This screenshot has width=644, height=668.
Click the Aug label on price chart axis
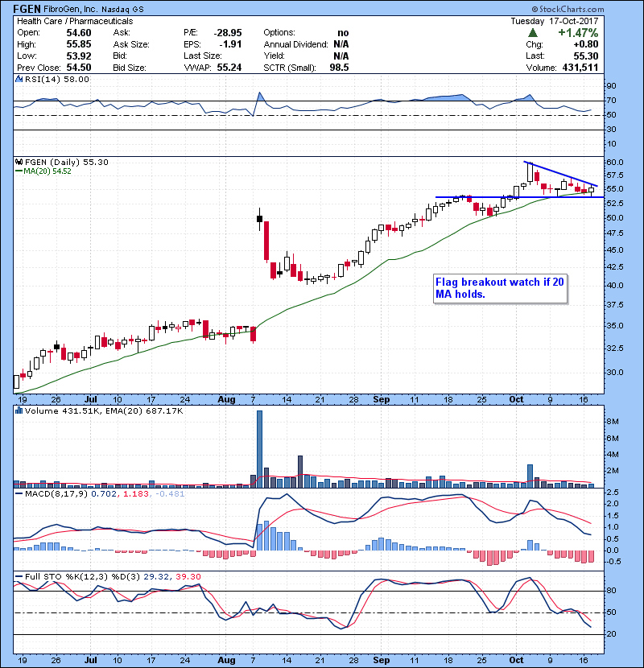click(x=226, y=400)
